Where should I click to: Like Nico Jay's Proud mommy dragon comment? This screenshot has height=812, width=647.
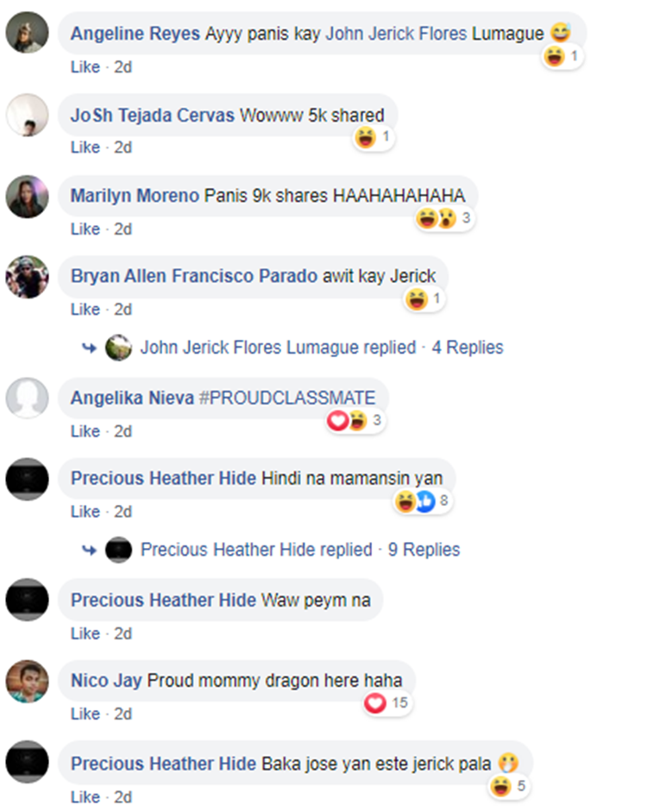tap(85, 714)
